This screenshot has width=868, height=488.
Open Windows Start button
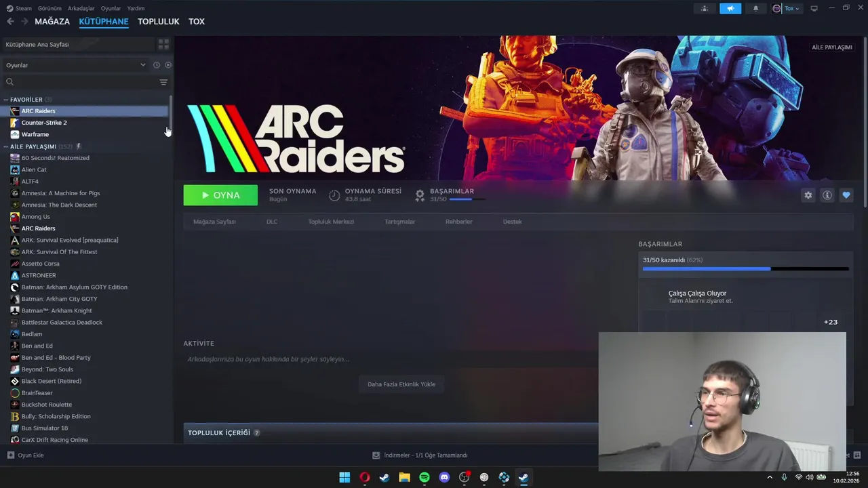(344, 477)
